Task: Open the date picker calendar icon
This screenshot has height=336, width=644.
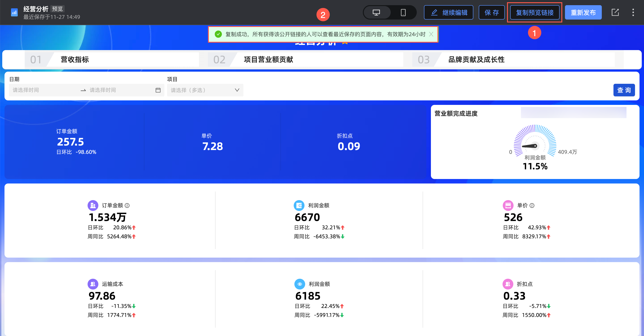Action: (x=158, y=90)
